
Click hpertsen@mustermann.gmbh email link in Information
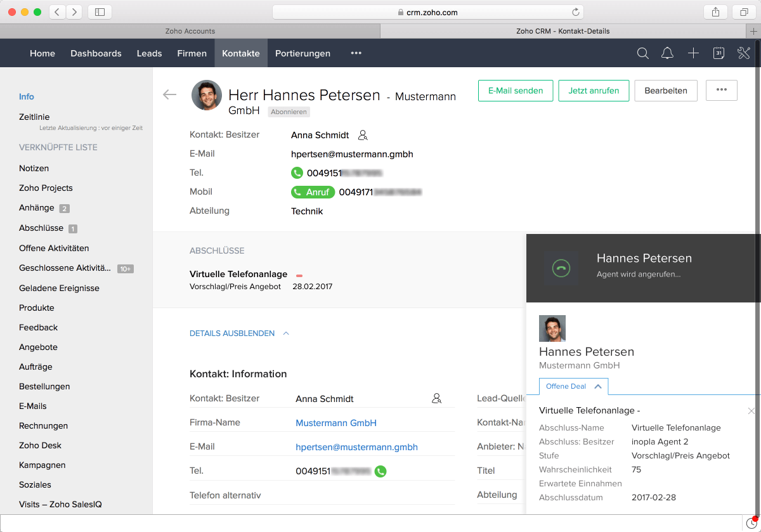coord(356,447)
